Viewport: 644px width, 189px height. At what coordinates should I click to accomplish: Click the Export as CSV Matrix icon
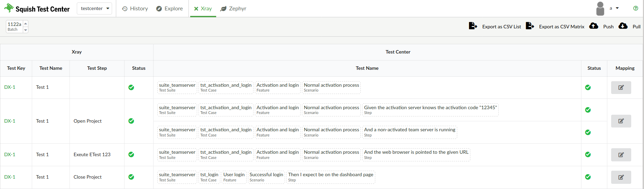pos(530,26)
